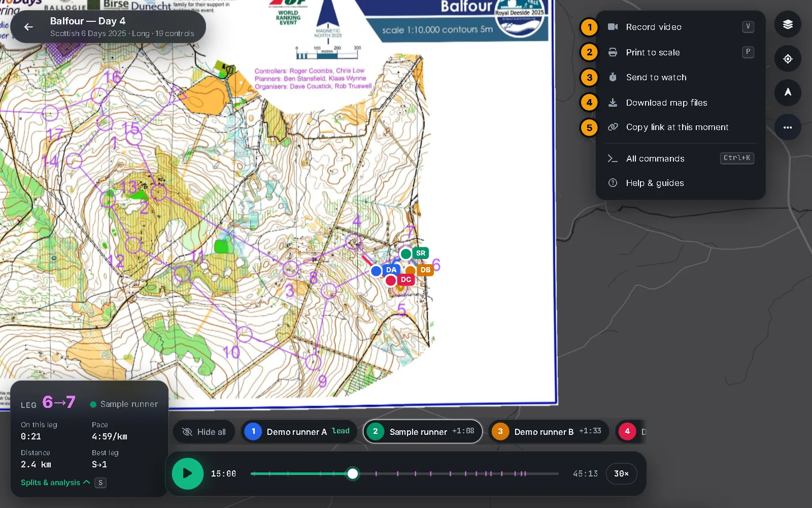Toggle the Sample runner chip
The height and width of the screenshot is (508, 812).
click(423, 432)
